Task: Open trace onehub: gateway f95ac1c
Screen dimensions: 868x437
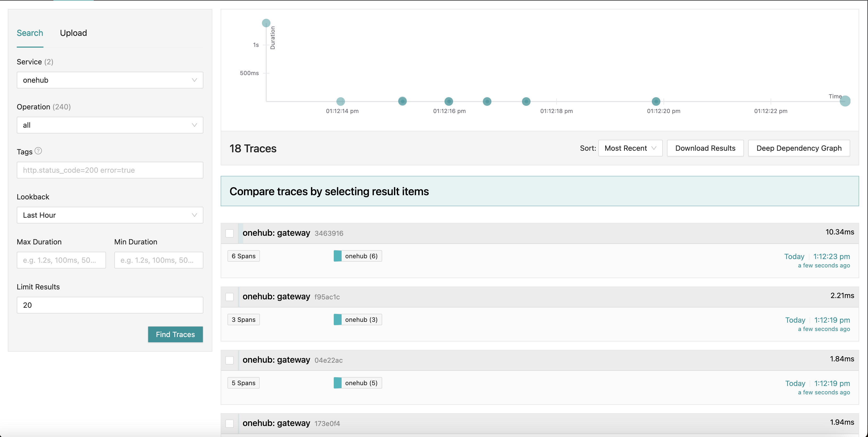Action: coord(276,296)
